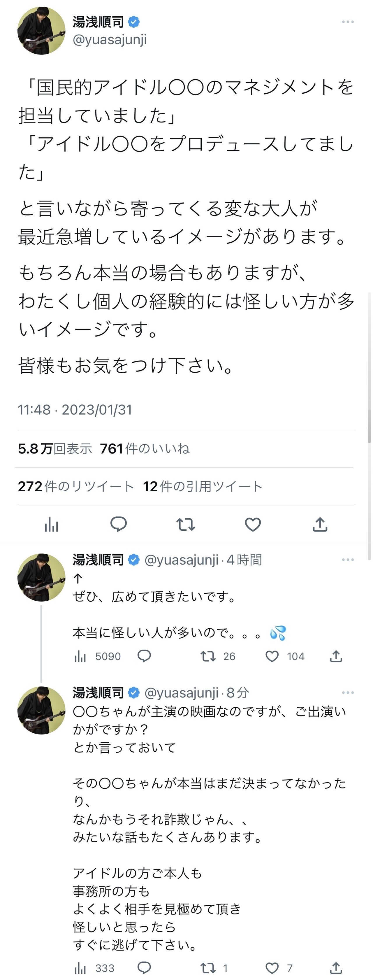Click the page scrollbar on right edge
The width and height of the screenshot is (373, 980).
coord(369,426)
